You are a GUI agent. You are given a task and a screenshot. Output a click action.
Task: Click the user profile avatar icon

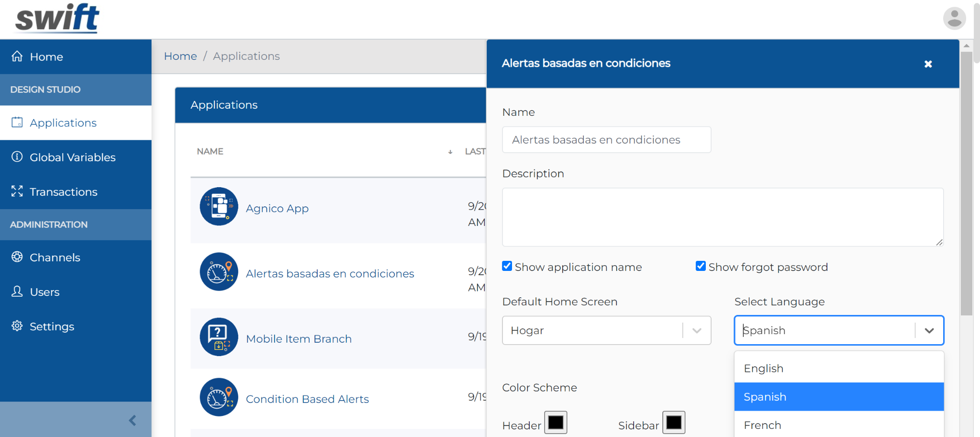click(954, 19)
